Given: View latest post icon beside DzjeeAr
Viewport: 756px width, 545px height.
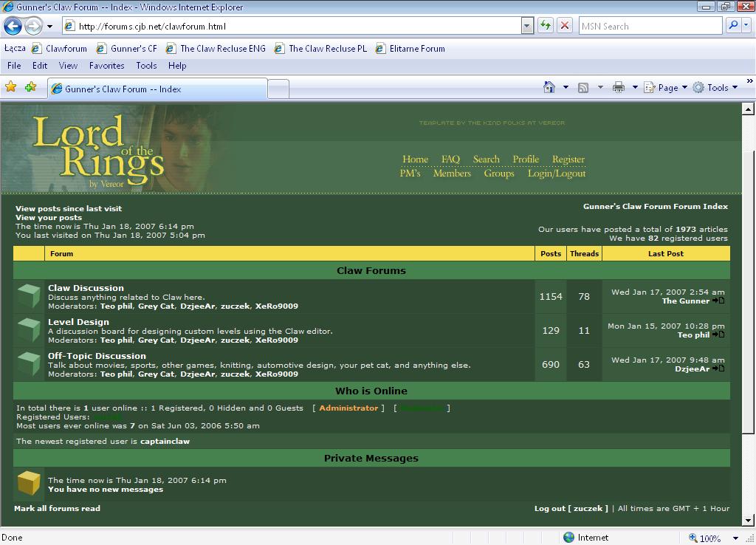Looking at the screenshot, I should coord(718,369).
